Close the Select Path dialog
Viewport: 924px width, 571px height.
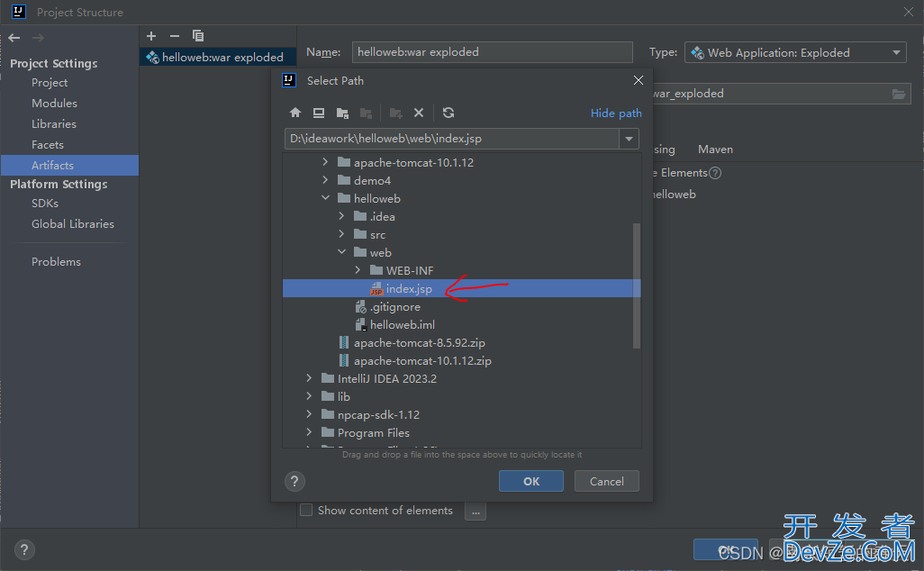(639, 80)
